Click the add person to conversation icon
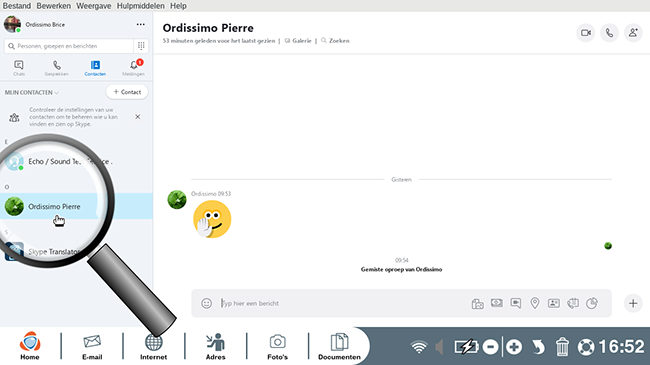Viewport: 650px width, 365px height. tap(633, 33)
